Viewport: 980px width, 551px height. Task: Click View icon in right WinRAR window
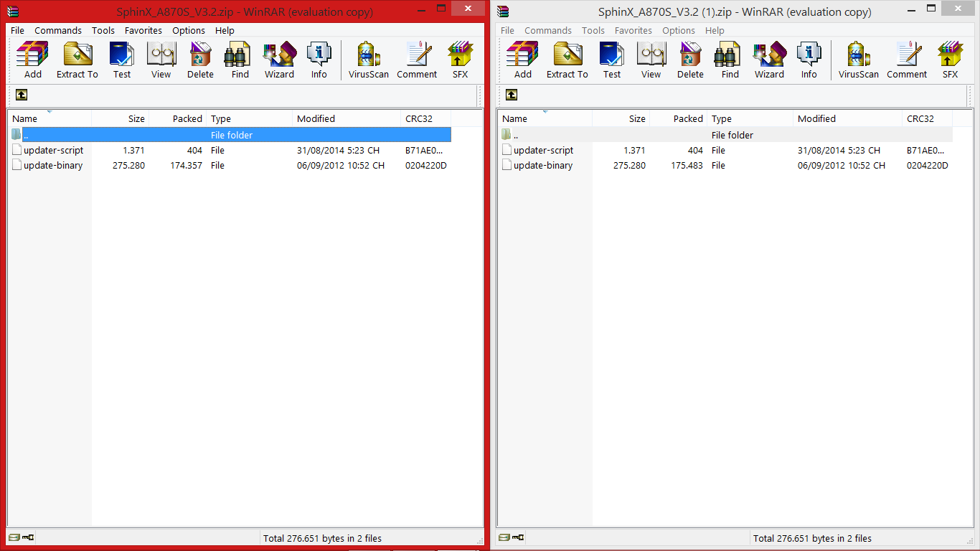click(651, 60)
